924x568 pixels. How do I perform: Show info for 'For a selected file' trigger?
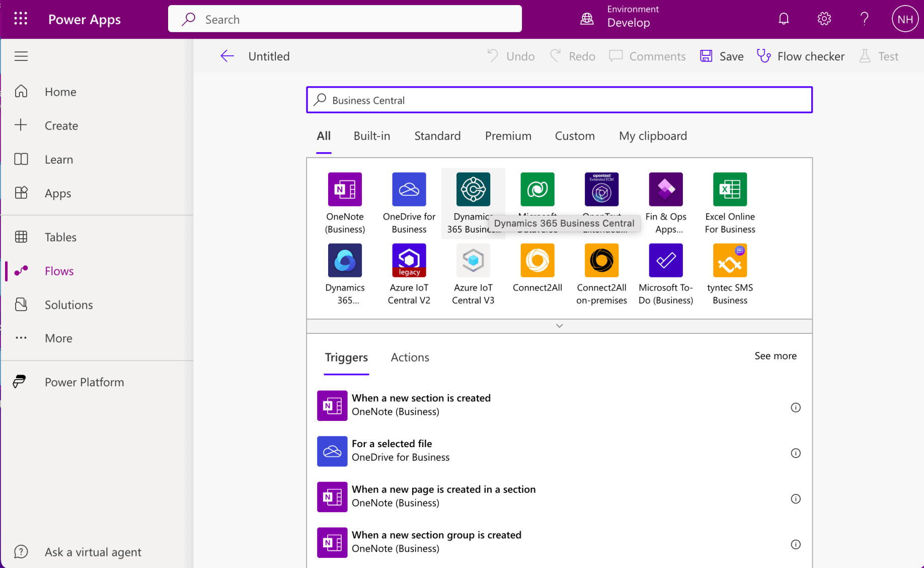pyautogui.click(x=795, y=453)
